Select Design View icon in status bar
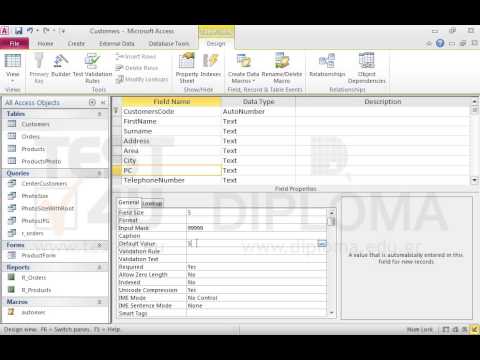The image size is (480, 360). tap(474, 330)
